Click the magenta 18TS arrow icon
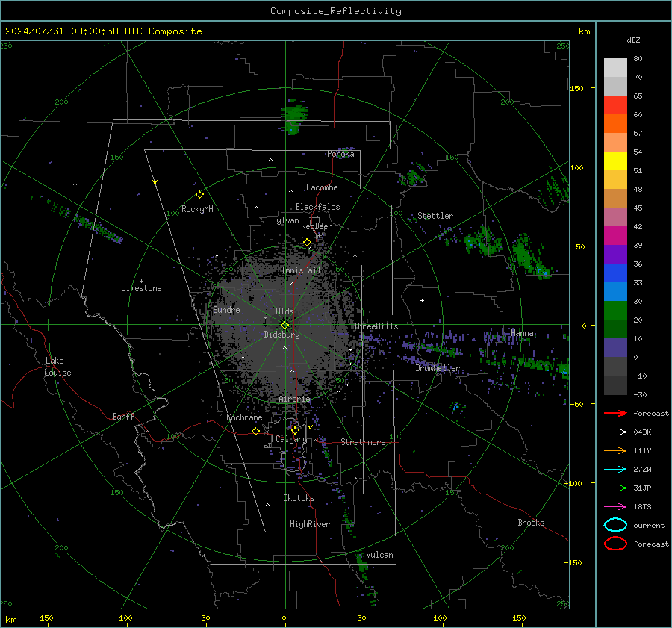672x628 pixels. pyautogui.click(x=615, y=507)
